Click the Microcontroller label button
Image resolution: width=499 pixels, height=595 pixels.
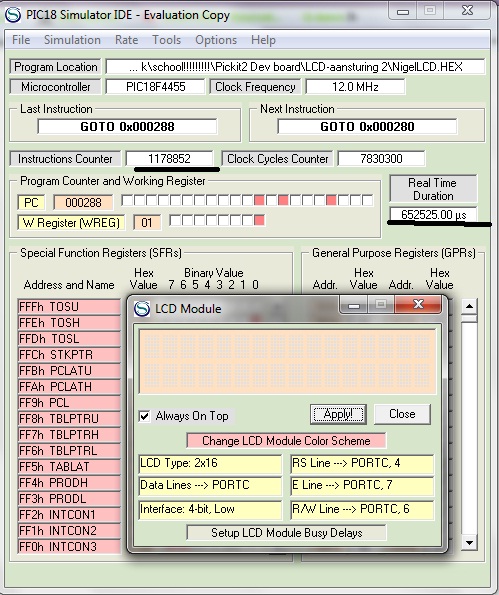[x=55, y=87]
